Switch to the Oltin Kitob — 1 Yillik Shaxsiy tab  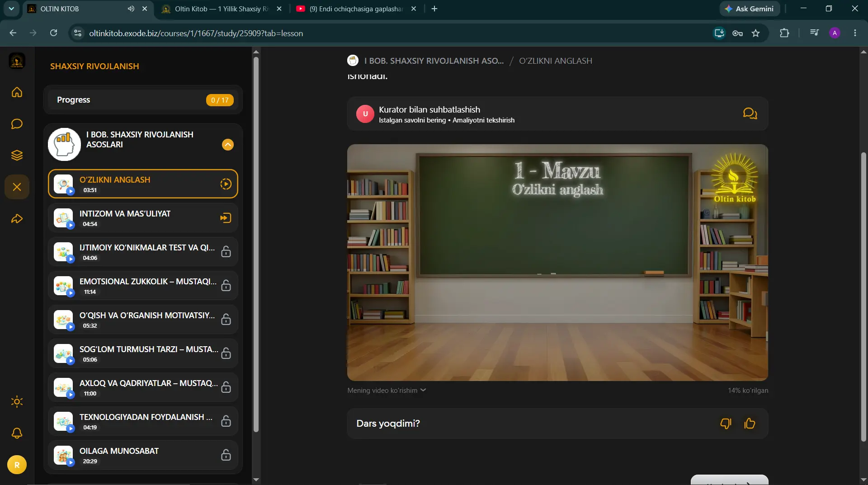[x=222, y=9]
